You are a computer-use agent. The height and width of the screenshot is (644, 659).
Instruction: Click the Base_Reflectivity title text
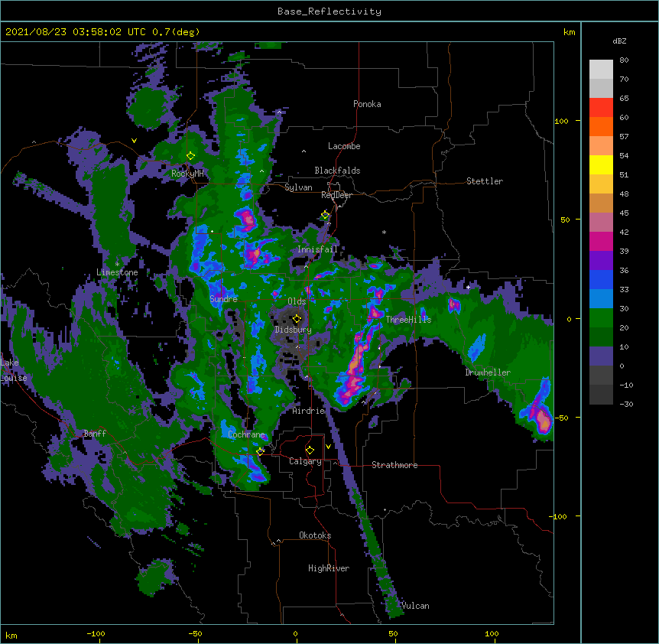pos(329,11)
